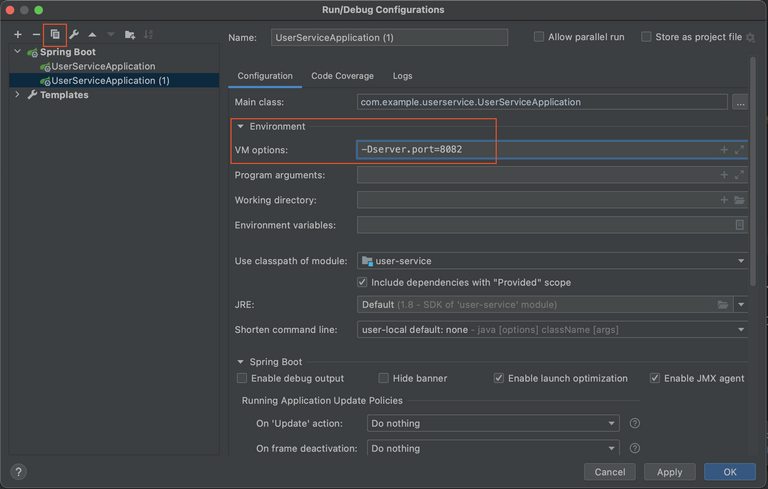Click the Name input field
This screenshot has width=768, height=489.
pyautogui.click(x=389, y=37)
